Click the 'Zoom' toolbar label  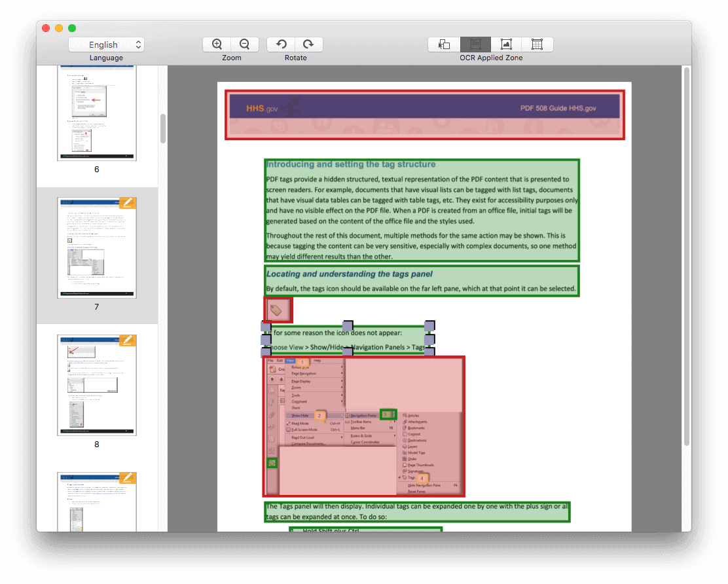231,58
